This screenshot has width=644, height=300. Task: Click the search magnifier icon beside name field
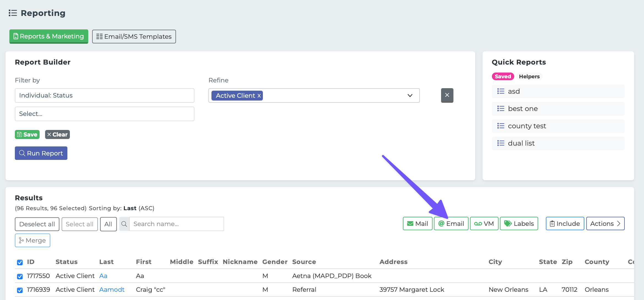(x=124, y=224)
